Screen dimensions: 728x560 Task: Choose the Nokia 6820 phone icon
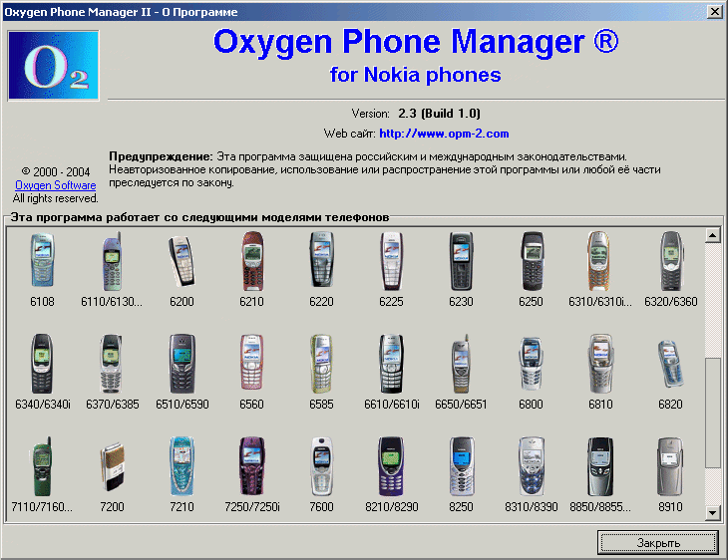click(670, 364)
